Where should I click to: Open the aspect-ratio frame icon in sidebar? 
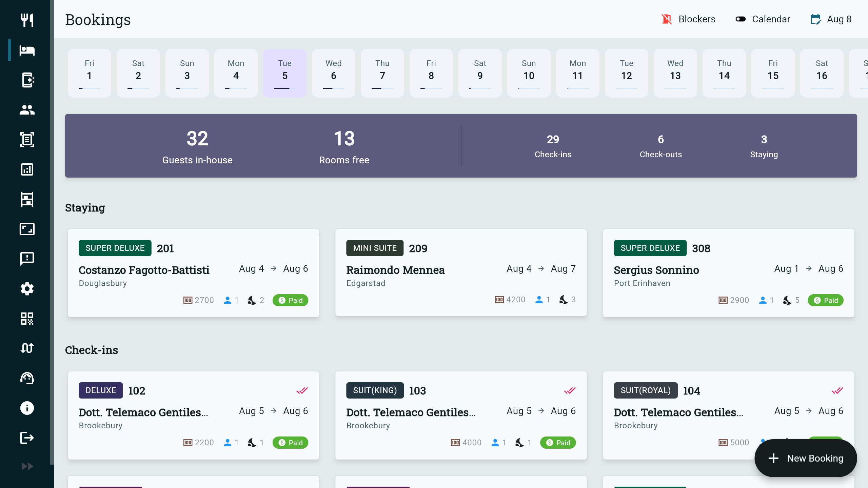[27, 229]
